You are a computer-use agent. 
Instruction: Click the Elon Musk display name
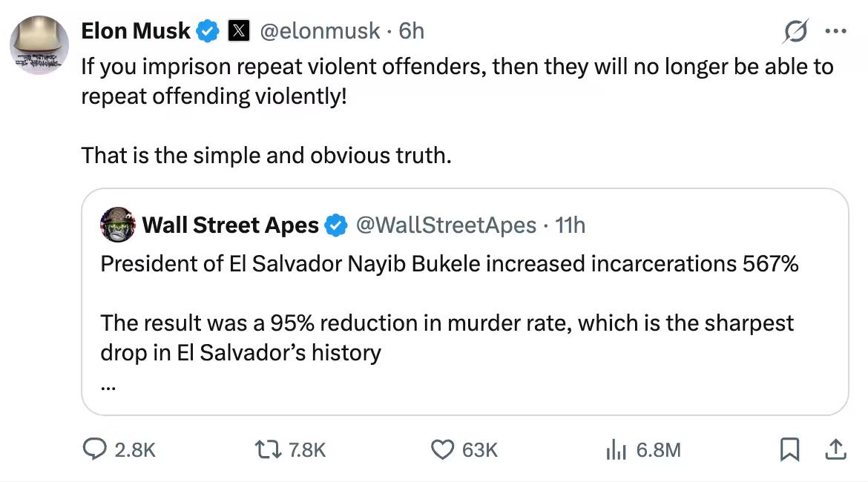click(x=136, y=30)
